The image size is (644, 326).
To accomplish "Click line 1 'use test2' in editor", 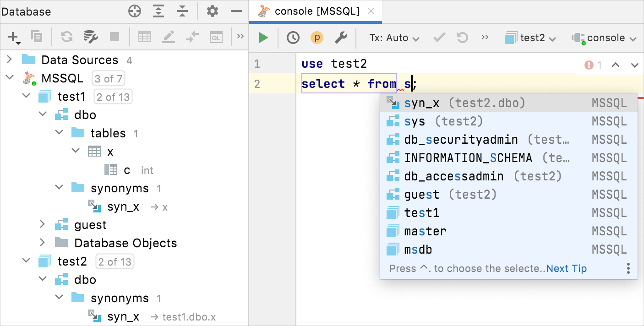I will pos(334,64).
